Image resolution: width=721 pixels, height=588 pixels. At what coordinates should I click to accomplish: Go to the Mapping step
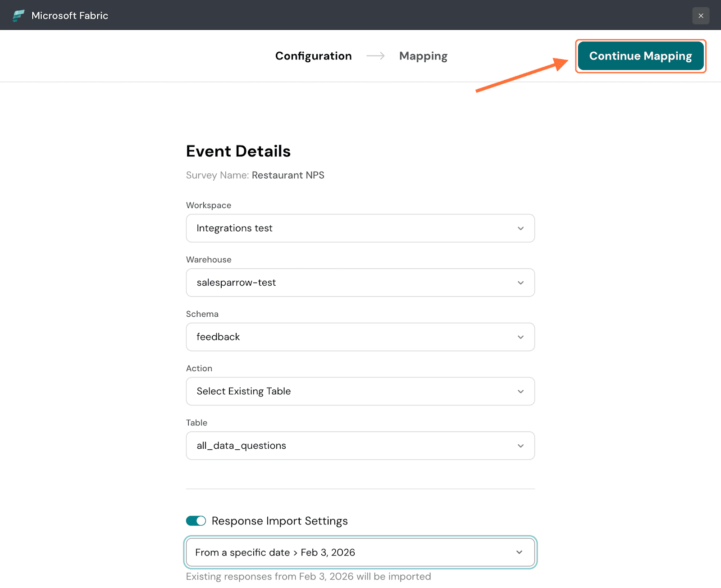[423, 56]
